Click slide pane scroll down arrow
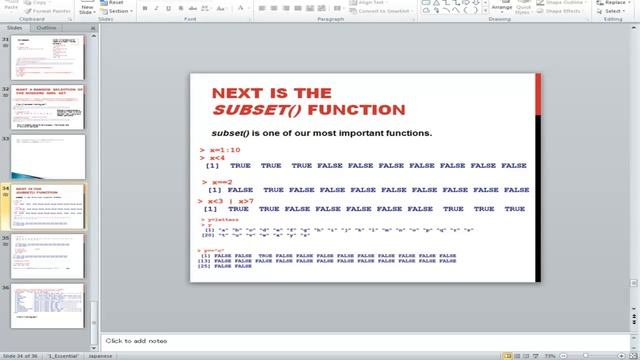Screen dimensions: 640x360 (x=93, y=348)
